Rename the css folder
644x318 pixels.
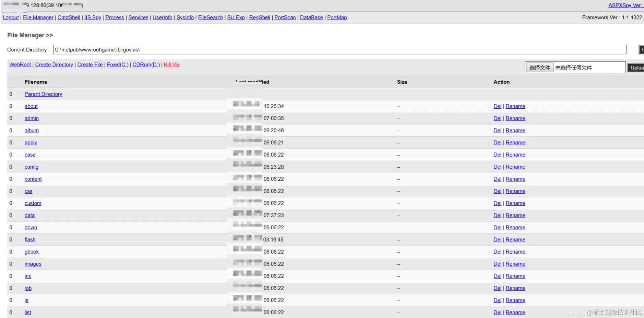(x=515, y=191)
